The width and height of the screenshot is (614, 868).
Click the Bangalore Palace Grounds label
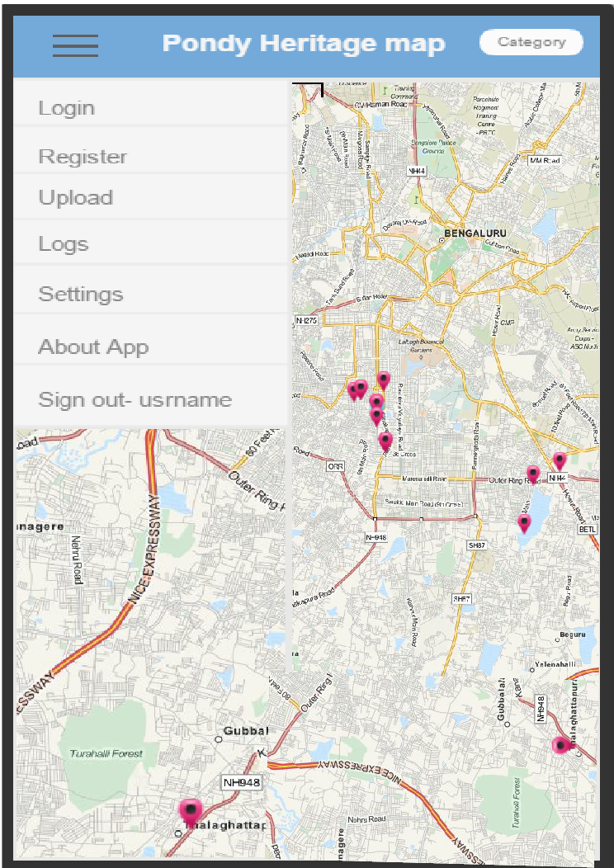click(433, 146)
